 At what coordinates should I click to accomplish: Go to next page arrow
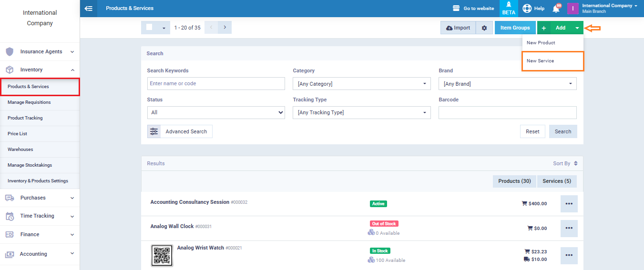pyautogui.click(x=225, y=28)
